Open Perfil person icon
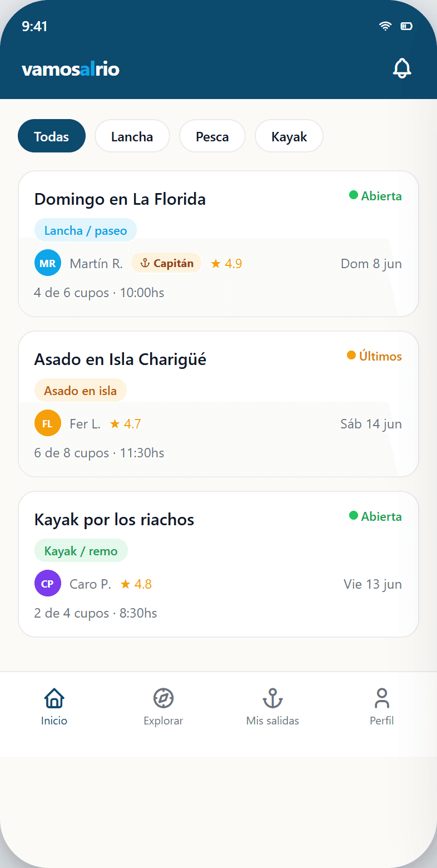Screen dimensions: 437x868 point(382,698)
